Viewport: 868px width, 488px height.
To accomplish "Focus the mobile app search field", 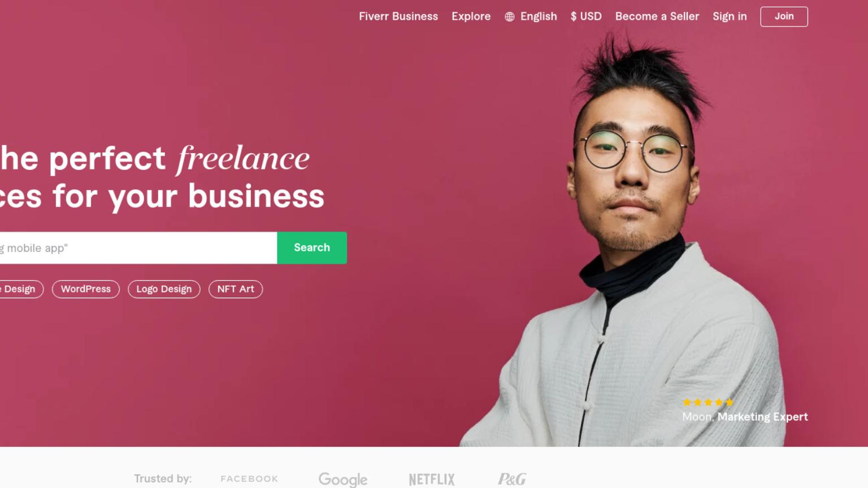I will click(x=138, y=247).
